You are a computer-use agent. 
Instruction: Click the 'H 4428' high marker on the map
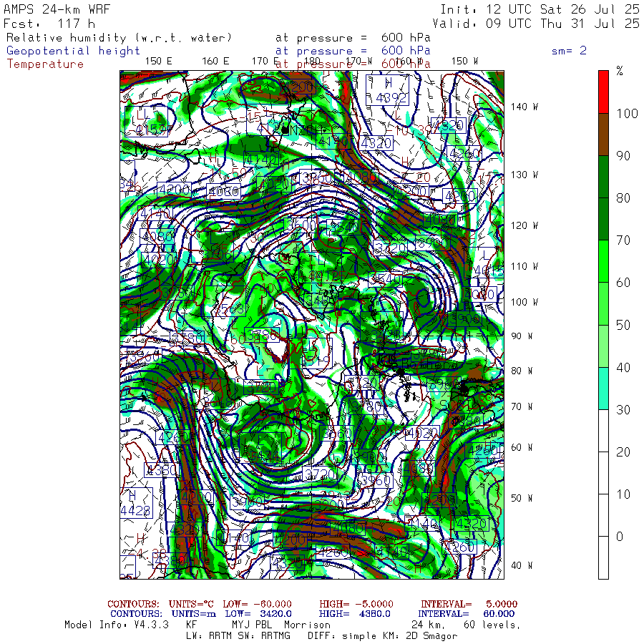(x=136, y=503)
